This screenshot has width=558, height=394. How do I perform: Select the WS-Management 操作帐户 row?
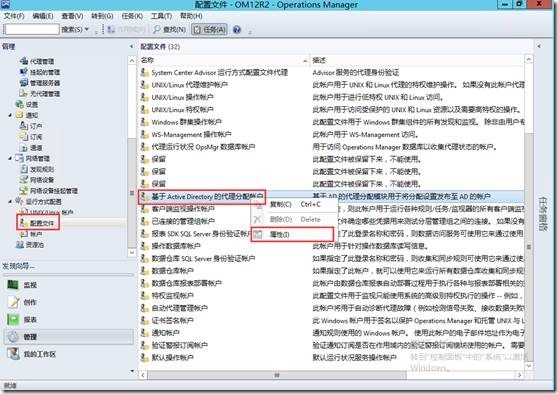332,135
